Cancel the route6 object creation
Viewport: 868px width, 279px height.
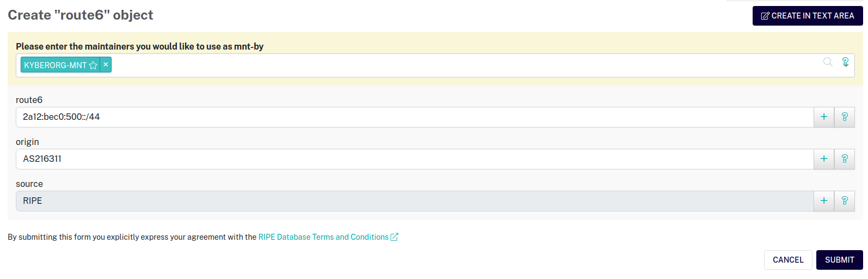(x=788, y=260)
